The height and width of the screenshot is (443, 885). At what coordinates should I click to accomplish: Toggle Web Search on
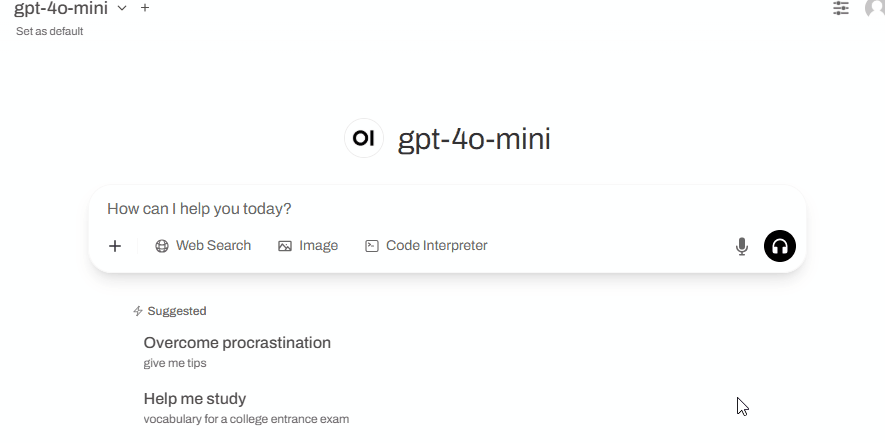(x=203, y=245)
